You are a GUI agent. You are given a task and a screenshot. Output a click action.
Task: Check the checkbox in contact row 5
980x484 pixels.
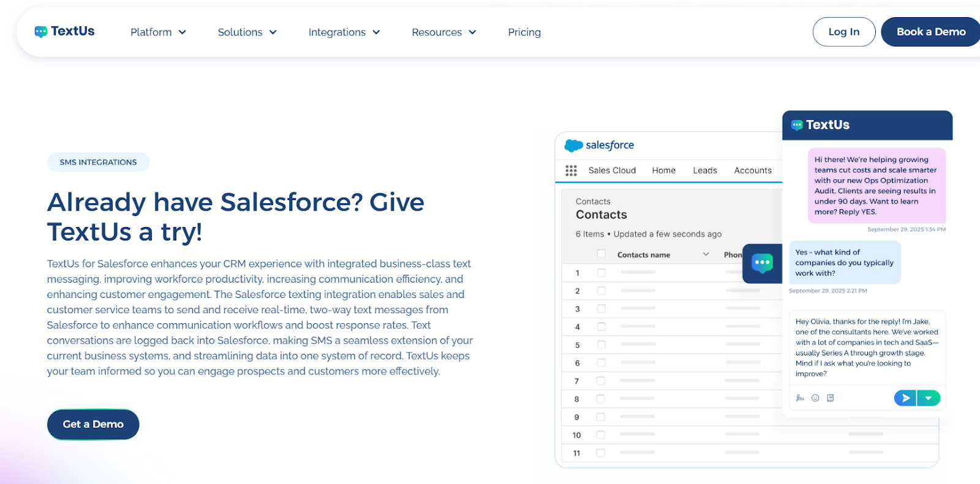[x=601, y=345]
